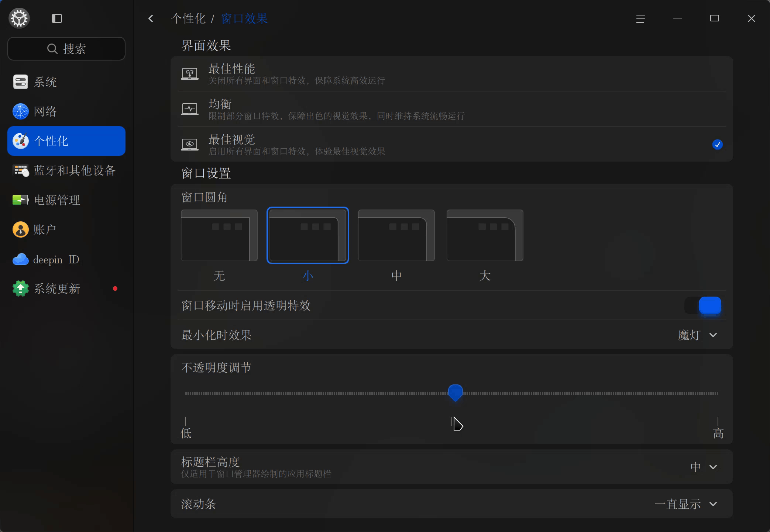The height and width of the screenshot is (532, 770).
Task: Click the System sidebar icon
Action: (21, 82)
